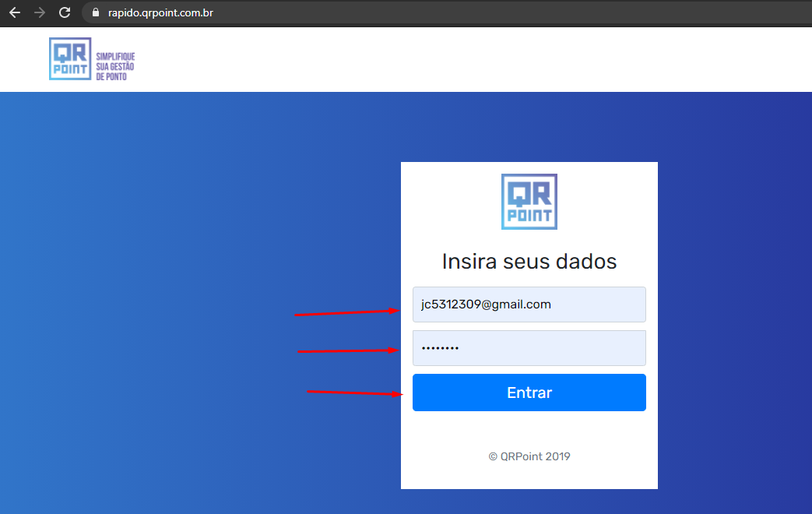The image size is (812, 514).
Task: Focus the email field containing jc5312309@gmail.com
Action: click(x=529, y=305)
